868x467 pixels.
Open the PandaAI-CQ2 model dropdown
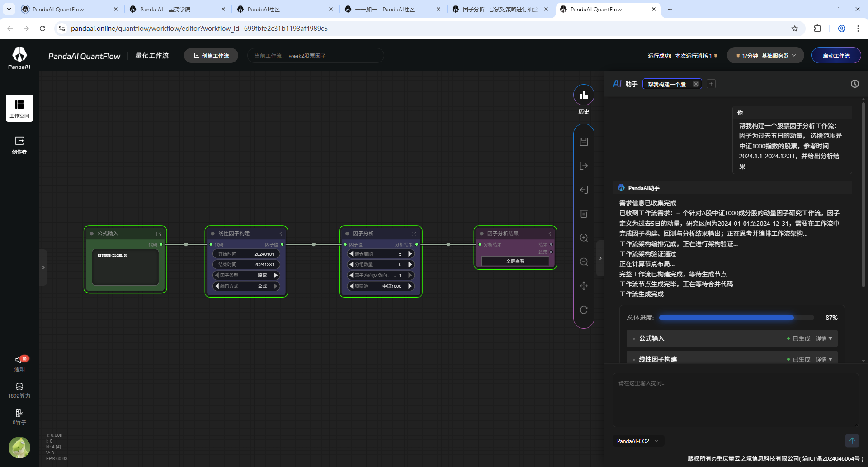coord(638,441)
